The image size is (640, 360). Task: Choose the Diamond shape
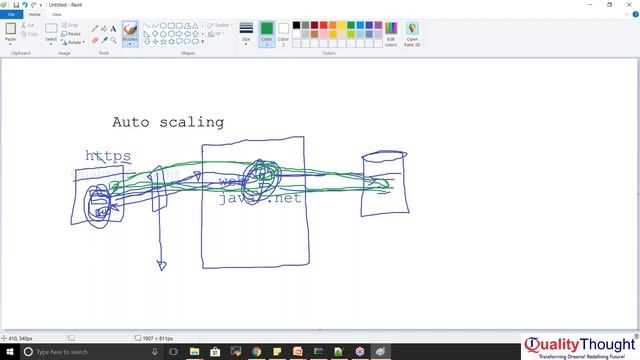pos(155,33)
